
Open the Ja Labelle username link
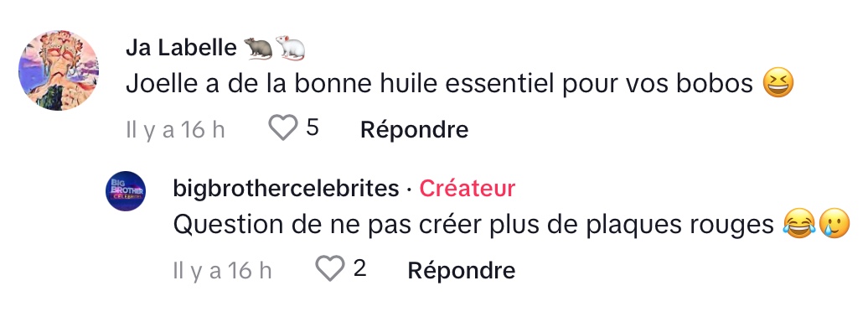coord(181,48)
